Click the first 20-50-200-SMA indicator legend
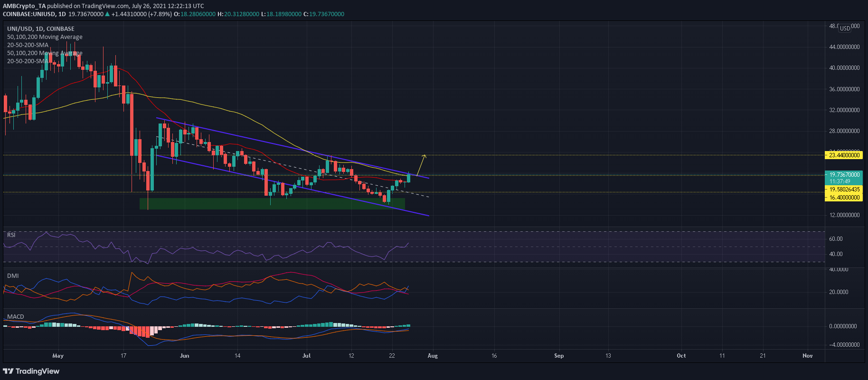The height and width of the screenshot is (380, 868). 28,45
